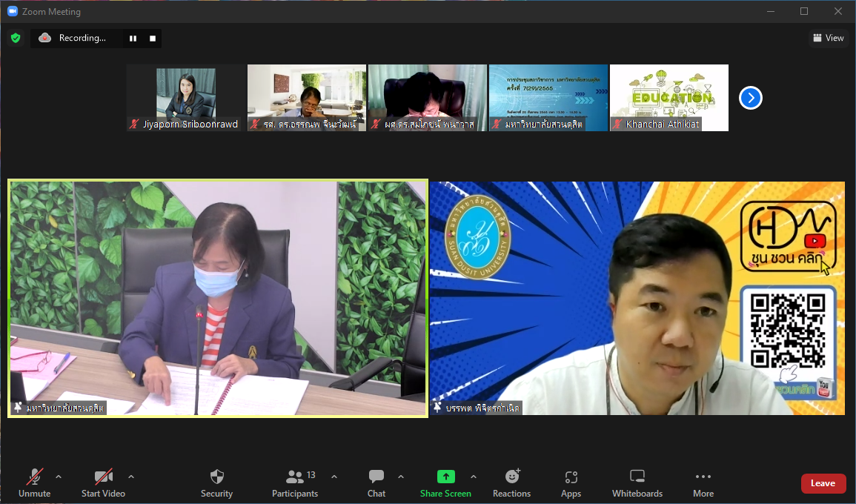Image resolution: width=856 pixels, height=504 pixels.
Task: Open the Participants panel
Action: (x=295, y=483)
